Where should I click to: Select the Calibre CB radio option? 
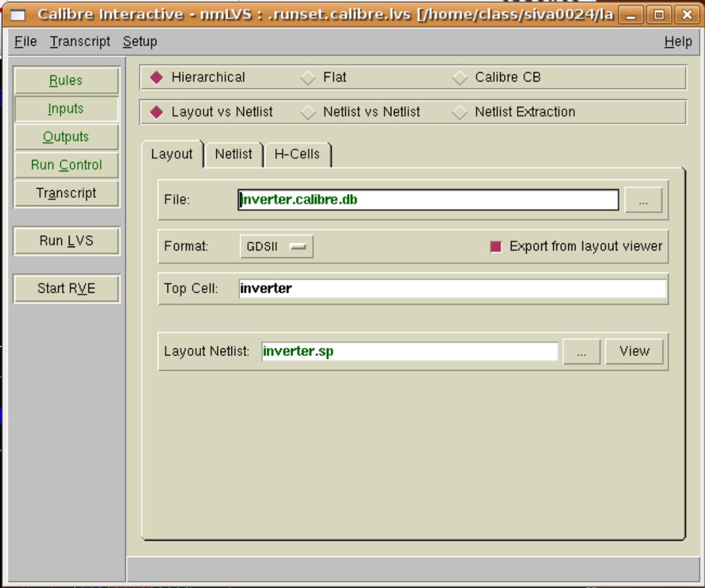tap(496, 77)
